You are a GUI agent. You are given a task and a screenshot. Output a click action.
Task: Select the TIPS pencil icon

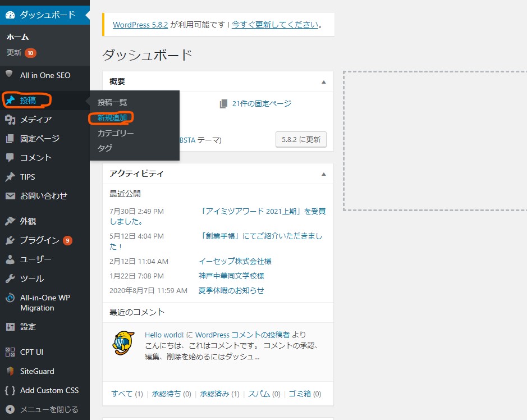pos(10,176)
